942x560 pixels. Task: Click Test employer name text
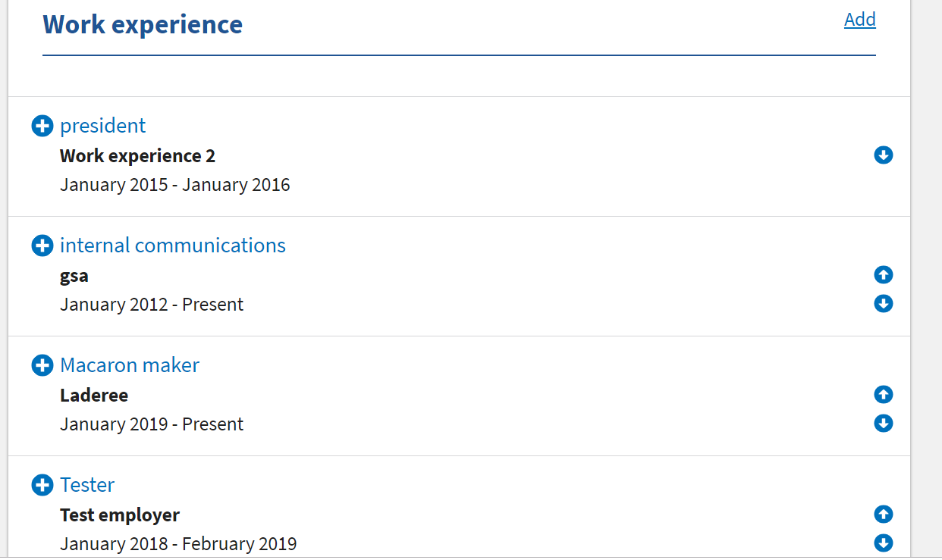[x=120, y=515]
